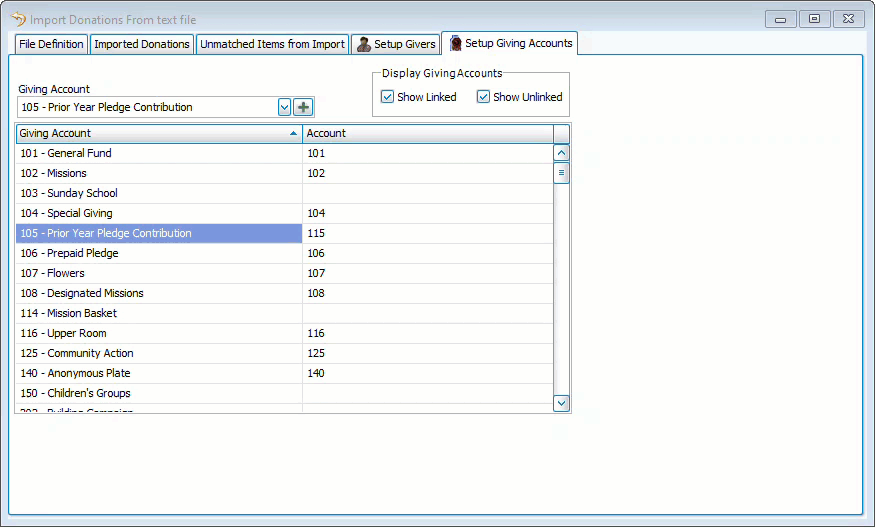The height and width of the screenshot is (528, 876).
Task: Click the Setup Giving Accounts tab icon
Action: (455, 43)
